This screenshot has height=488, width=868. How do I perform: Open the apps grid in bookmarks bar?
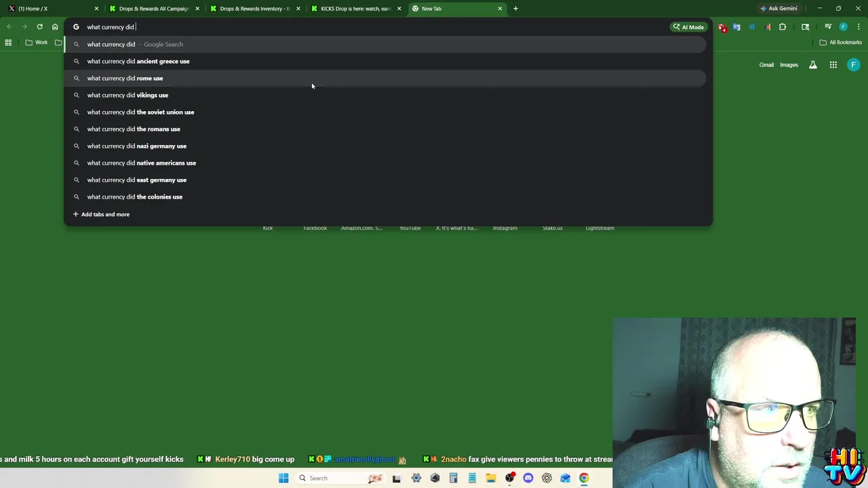tap(8, 43)
